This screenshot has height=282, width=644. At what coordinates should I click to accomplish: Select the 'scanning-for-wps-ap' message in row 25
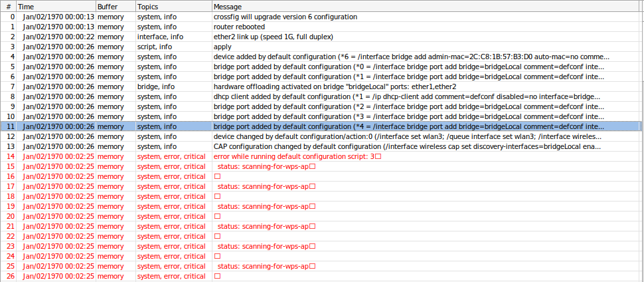click(x=266, y=266)
